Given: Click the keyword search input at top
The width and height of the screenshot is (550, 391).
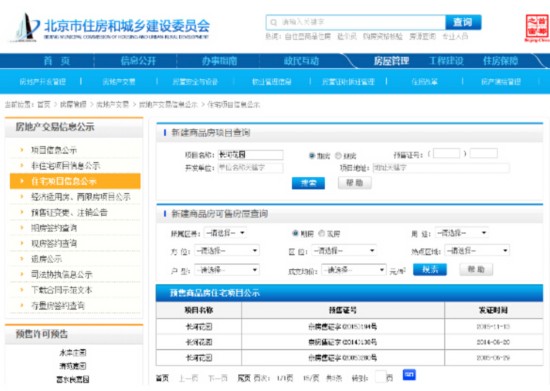Looking at the screenshot, I should tap(356, 22).
